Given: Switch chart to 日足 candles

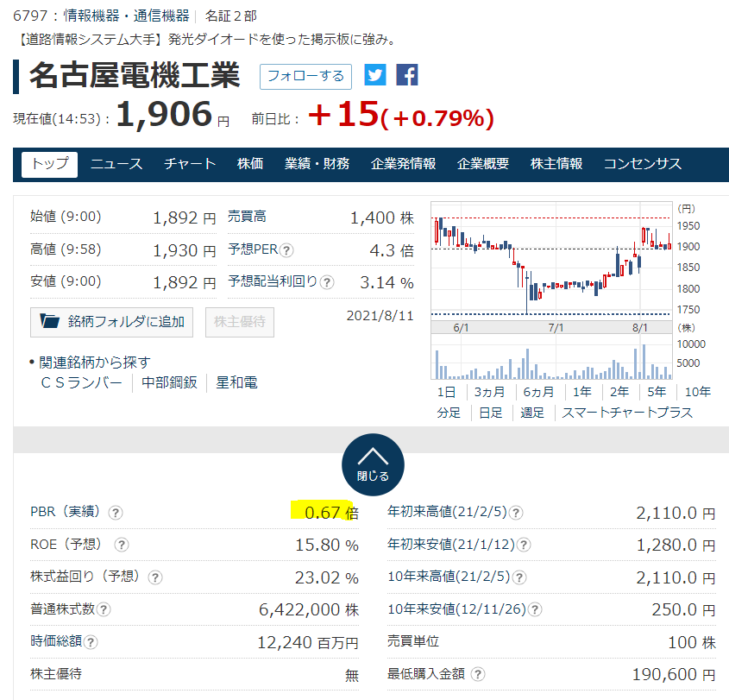Looking at the screenshot, I should tap(491, 413).
